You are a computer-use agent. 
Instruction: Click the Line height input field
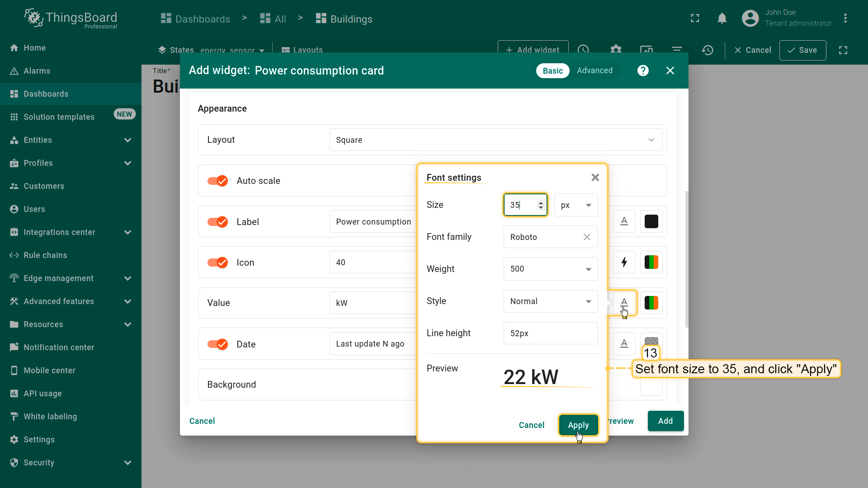pos(550,333)
